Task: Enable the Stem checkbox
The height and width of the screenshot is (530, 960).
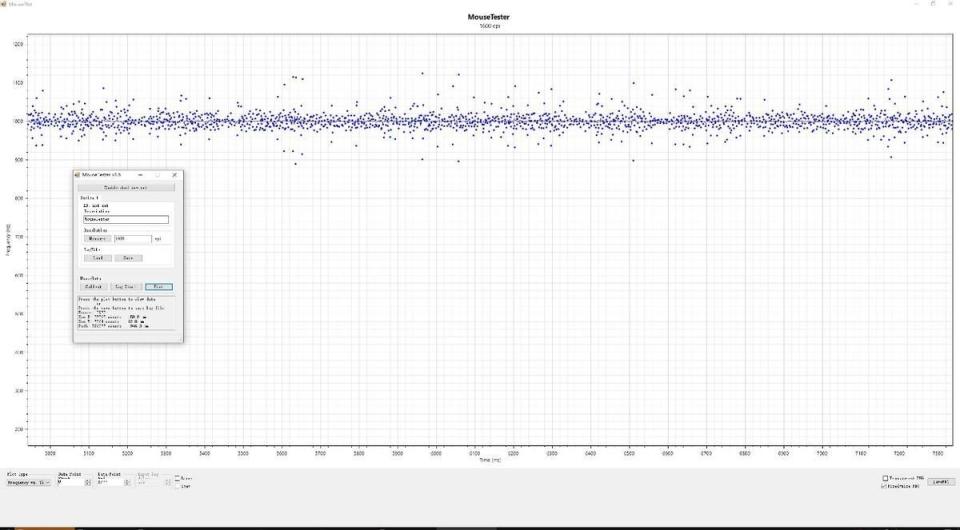Action: pos(178,486)
